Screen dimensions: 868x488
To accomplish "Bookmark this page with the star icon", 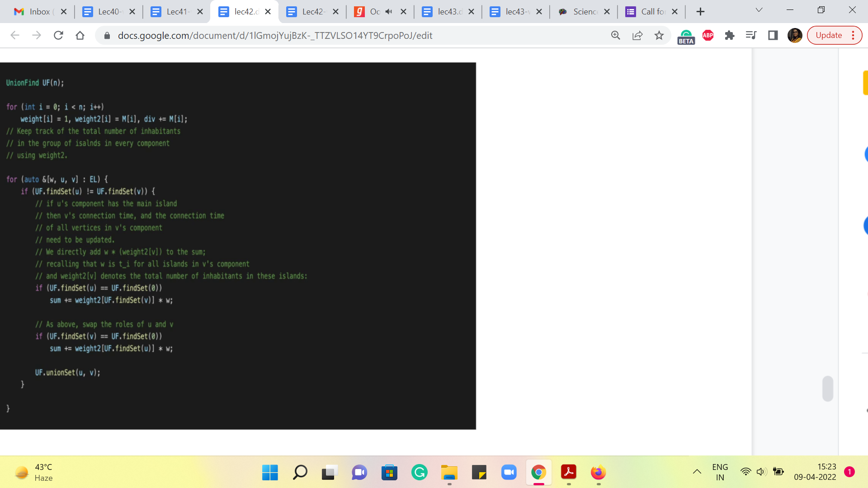I will (659, 35).
